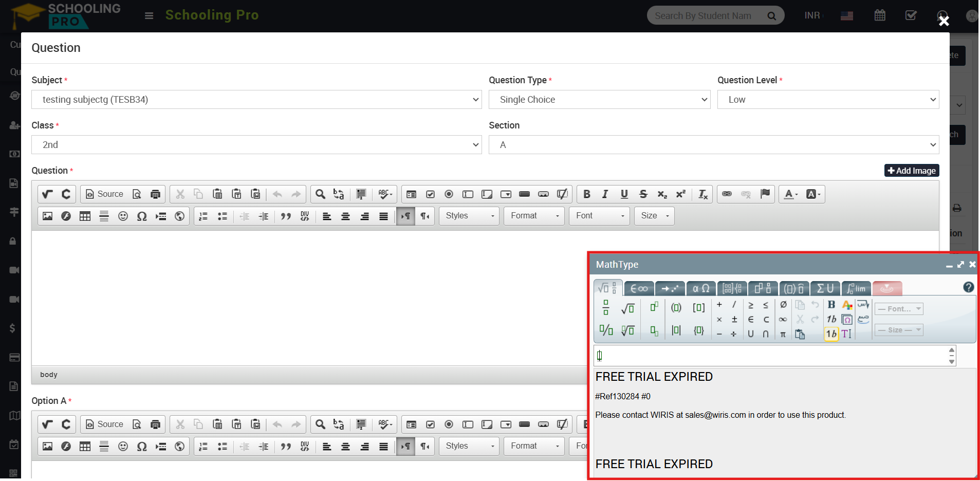Open Styles dropdown in Question editor

[x=469, y=216]
